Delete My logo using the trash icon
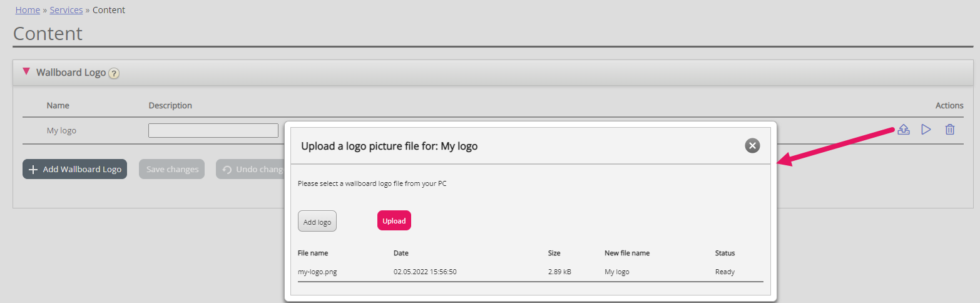 (x=949, y=130)
